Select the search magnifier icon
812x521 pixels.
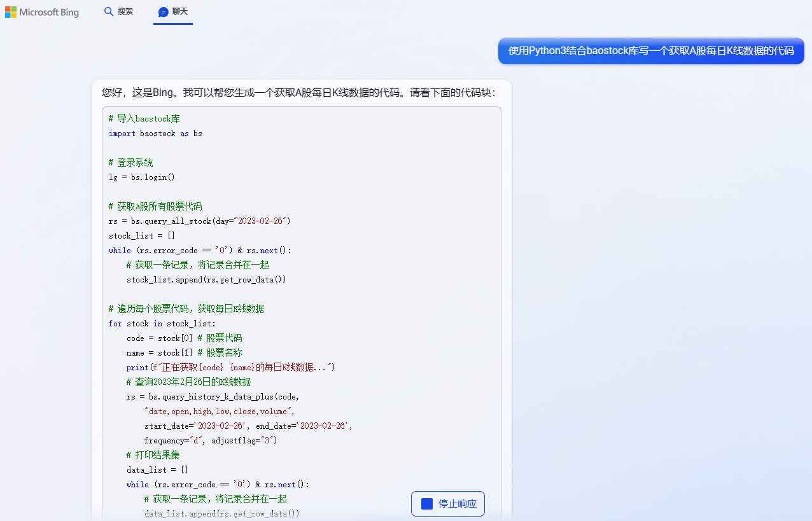108,11
